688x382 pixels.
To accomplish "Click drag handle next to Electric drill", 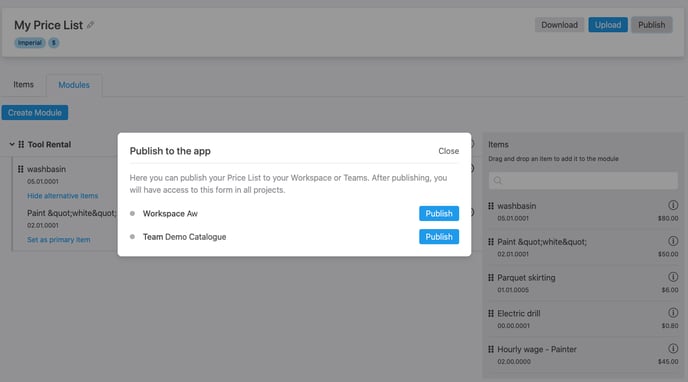I will tap(491, 314).
